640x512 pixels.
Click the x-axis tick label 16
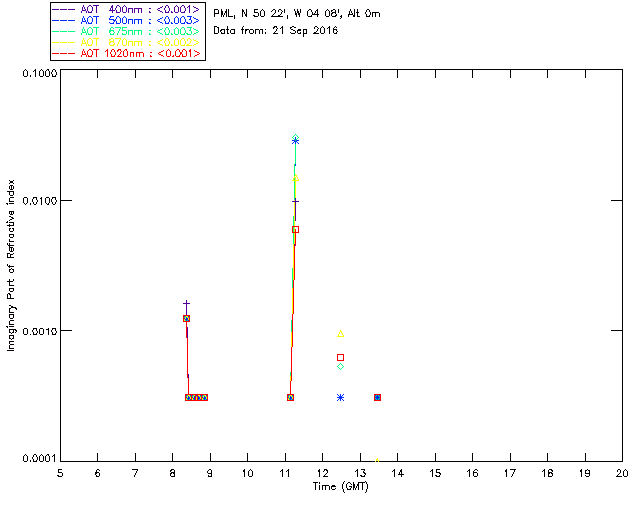(472, 473)
